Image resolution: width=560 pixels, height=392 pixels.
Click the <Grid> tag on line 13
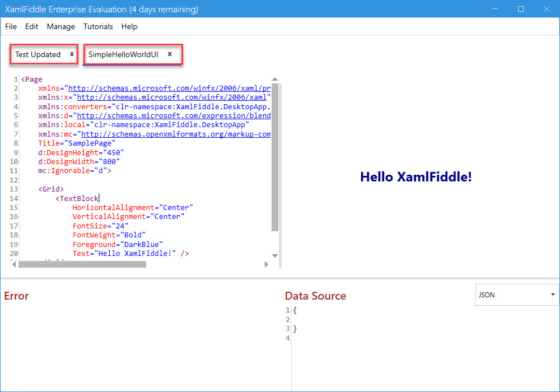tap(51, 189)
